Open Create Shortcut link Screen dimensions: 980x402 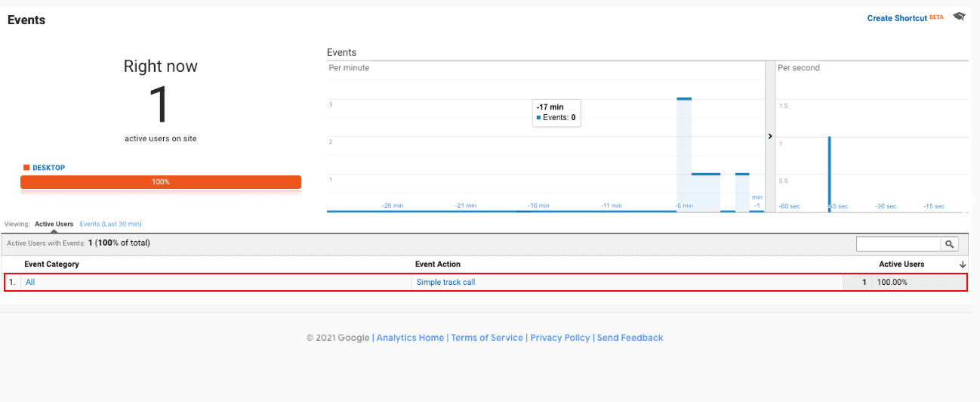click(x=897, y=18)
